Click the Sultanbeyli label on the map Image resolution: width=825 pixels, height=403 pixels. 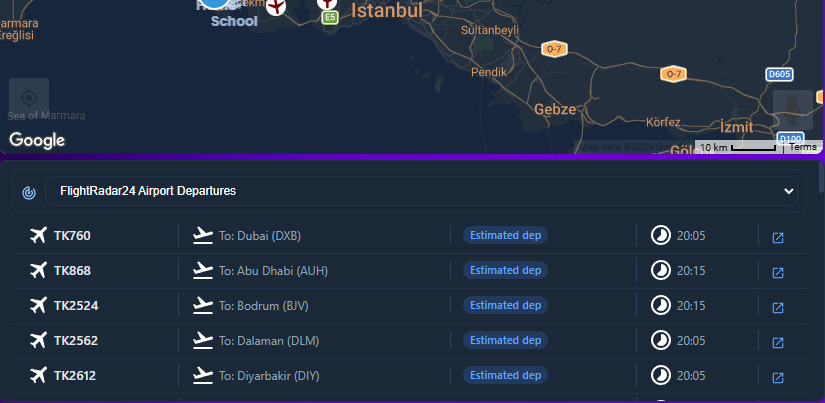[x=490, y=31]
